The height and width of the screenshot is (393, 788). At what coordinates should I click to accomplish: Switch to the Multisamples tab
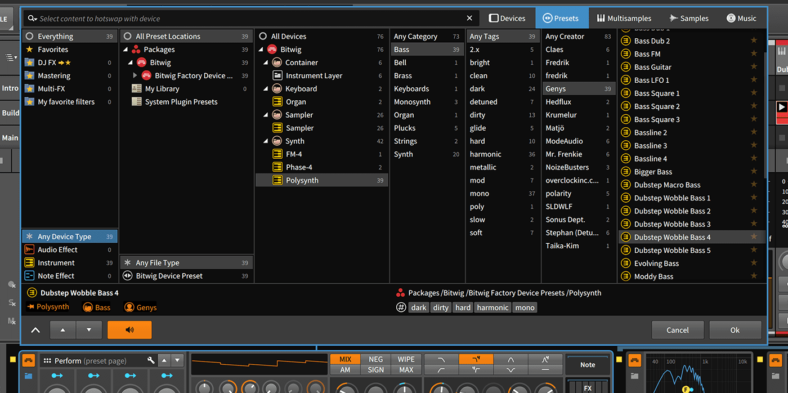(624, 18)
